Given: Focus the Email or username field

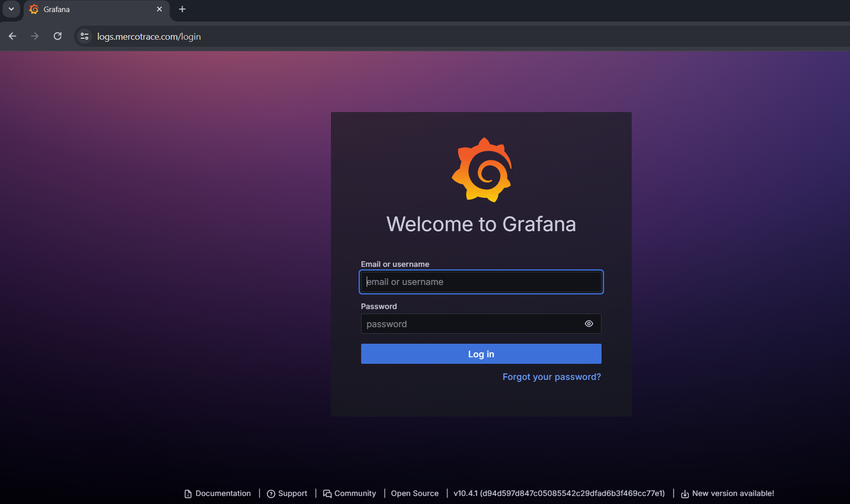Looking at the screenshot, I should tap(481, 282).
